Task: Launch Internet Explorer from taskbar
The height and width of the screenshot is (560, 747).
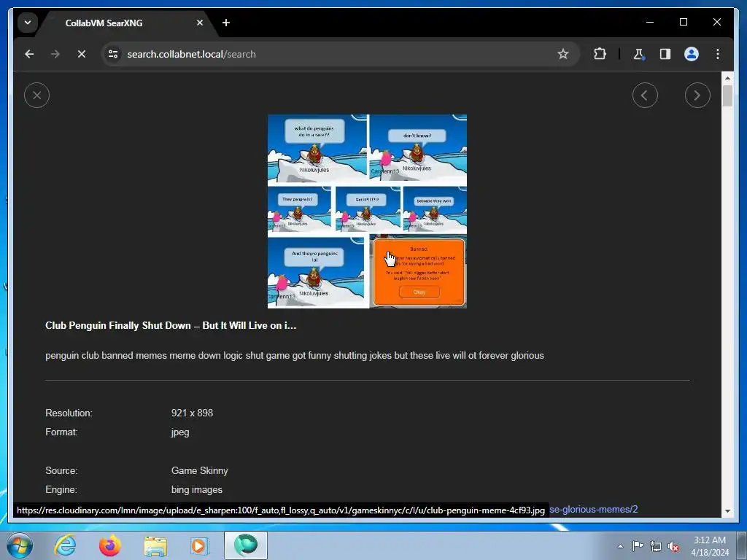Action: pyautogui.click(x=65, y=545)
